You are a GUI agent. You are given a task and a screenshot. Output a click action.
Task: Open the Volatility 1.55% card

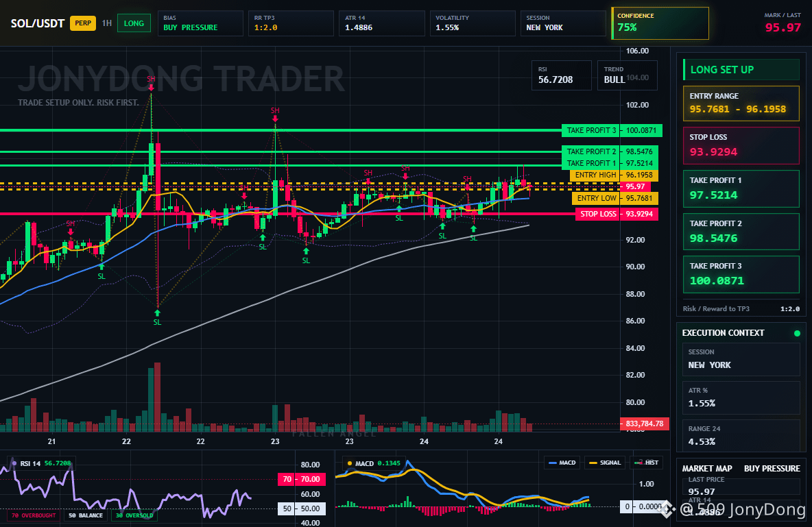(x=473, y=23)
